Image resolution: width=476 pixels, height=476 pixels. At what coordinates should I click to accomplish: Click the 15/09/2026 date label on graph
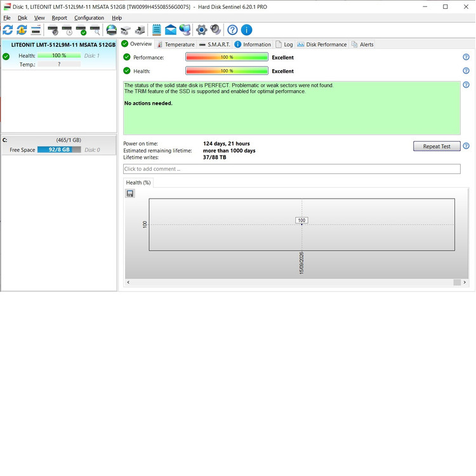tap(301, 263)
